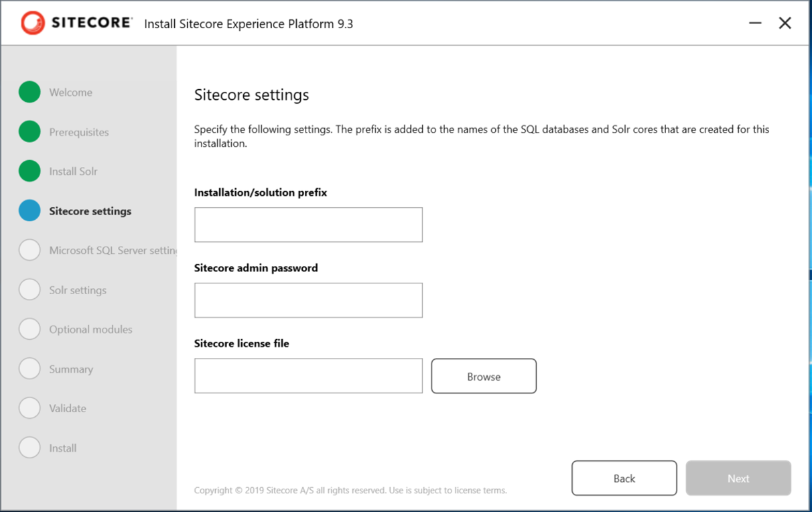Open the Validate step label
This screenshot has width=812, height=512.
(x=68, y=408)
